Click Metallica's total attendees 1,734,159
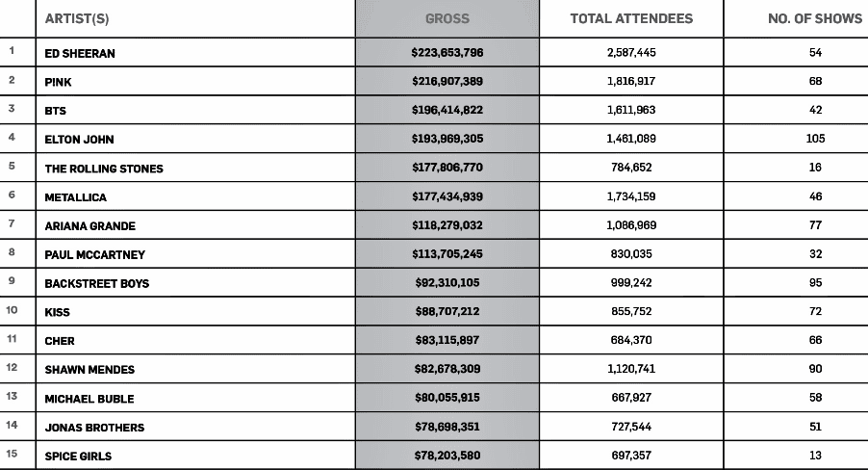Image resolution: width=868 pixels, height=470 pixels. (631, 196)
